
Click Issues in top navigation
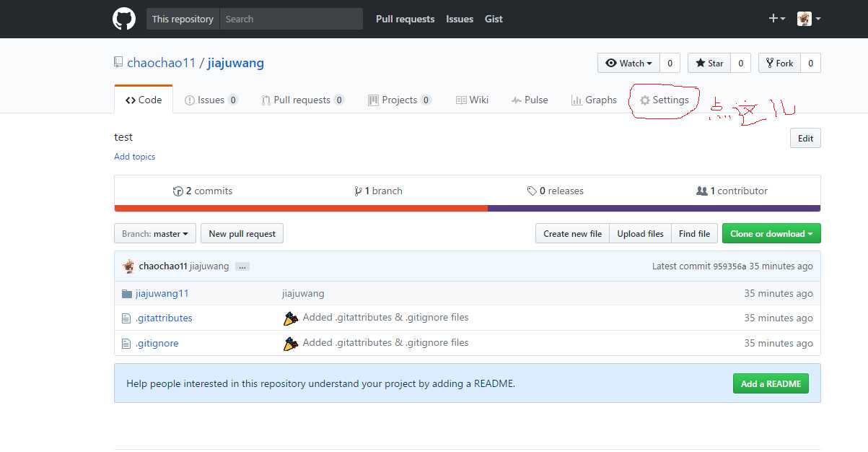click(460, 19)
